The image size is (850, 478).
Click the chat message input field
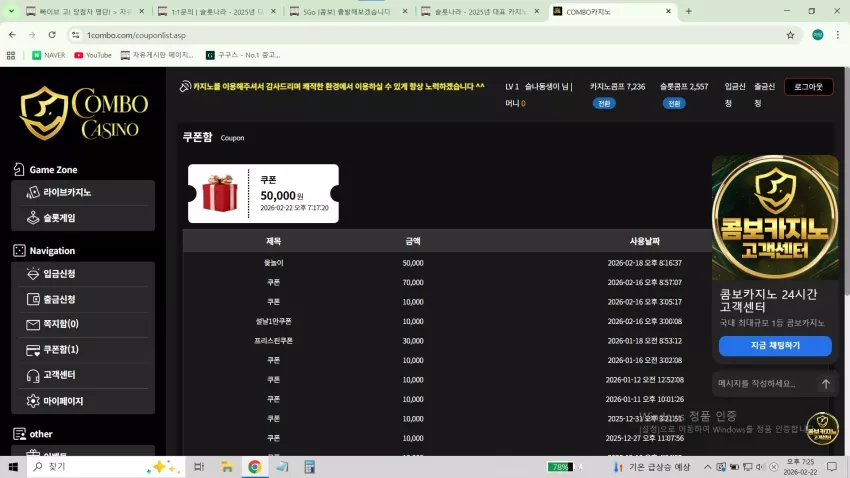764,384
